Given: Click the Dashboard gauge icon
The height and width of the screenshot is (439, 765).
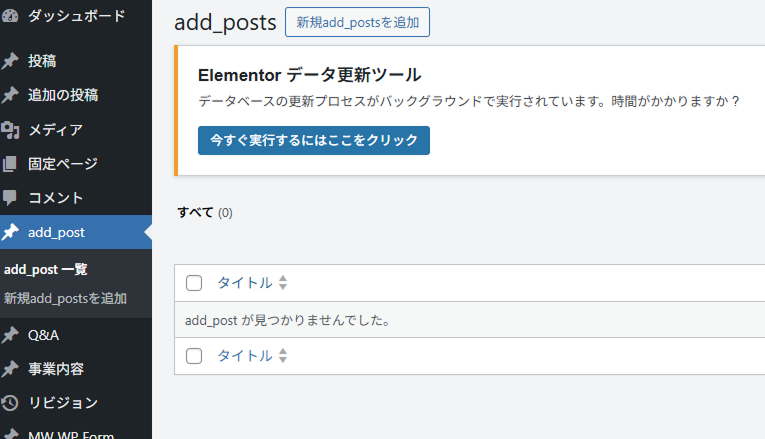Looking at the screenshot, I should 10,16.
